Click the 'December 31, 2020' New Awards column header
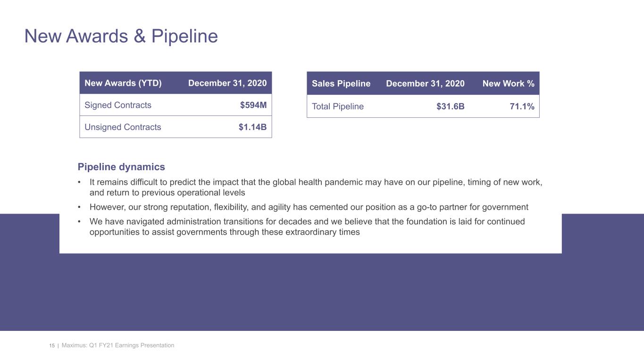The height and width of the screenshot is (362, 644). click(x=227, y=83)
